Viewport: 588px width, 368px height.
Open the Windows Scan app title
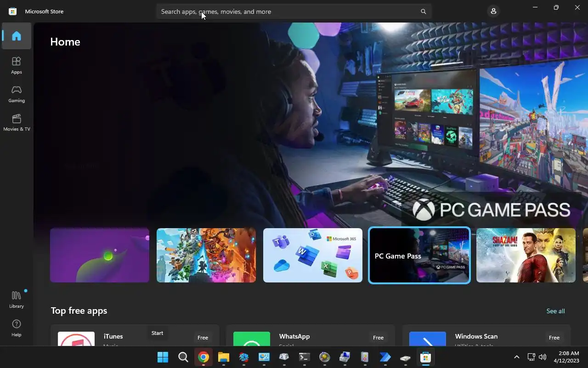[x=476, y=336]
